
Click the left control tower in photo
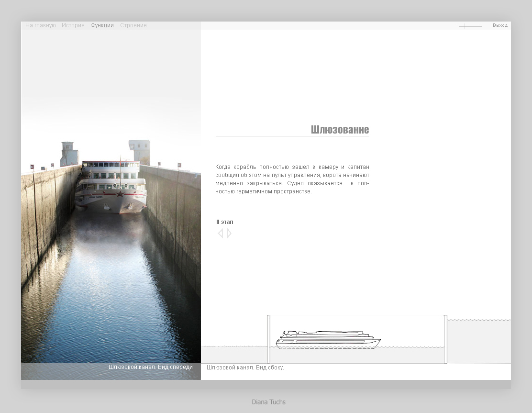[x=68, y=153]
